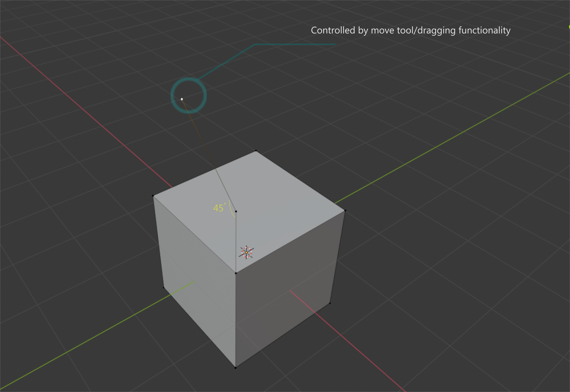
Task: Select the cube's right top corner vertex
Action: 345,210
